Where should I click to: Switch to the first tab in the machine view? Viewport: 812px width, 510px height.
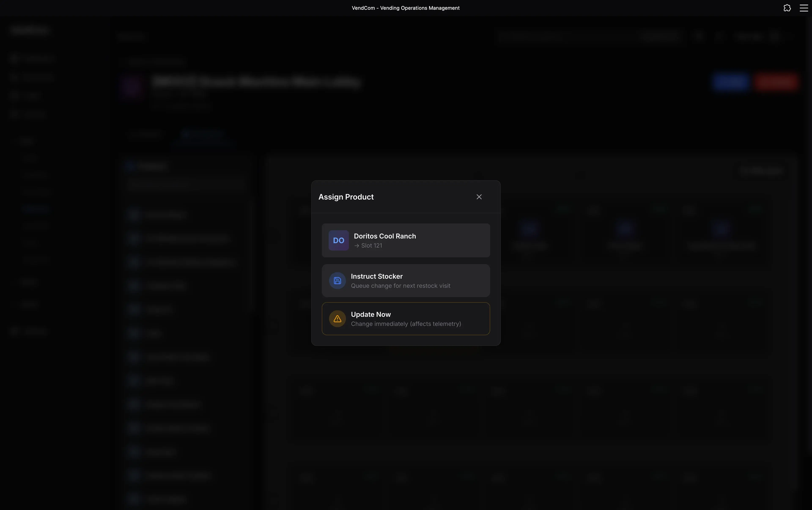pyautogui.click(x=146, y=134)
